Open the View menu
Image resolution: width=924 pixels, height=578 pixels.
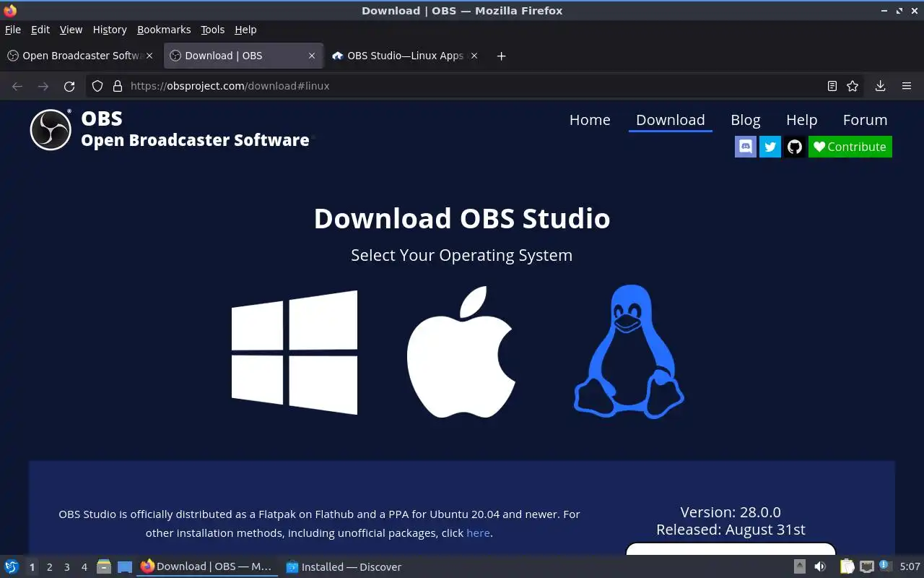[71, 30]
